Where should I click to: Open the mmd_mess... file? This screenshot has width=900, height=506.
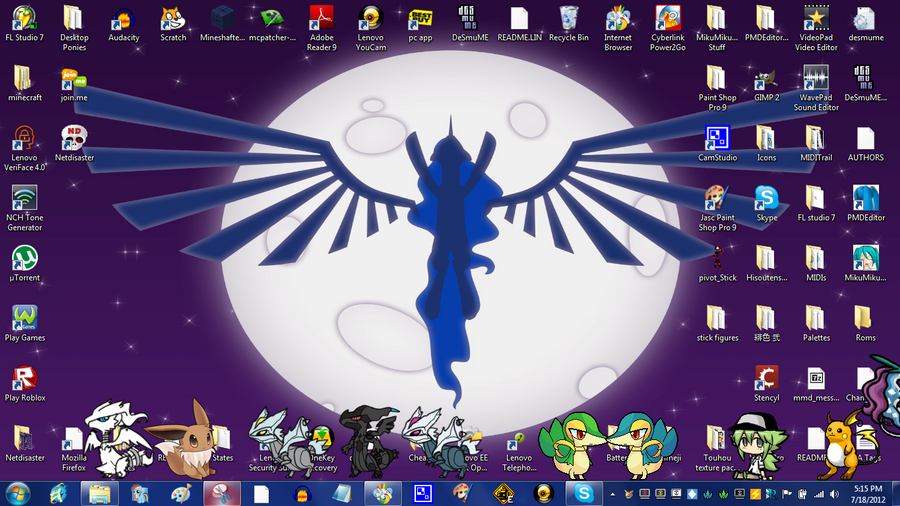[816, 383]
